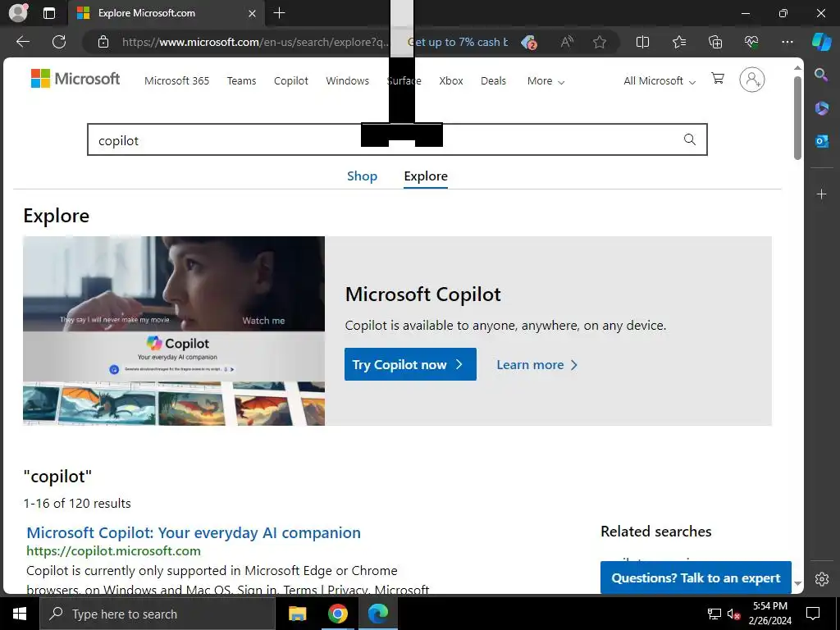Open the Favorites list icon
The width and height of the screenshot is (840, 630).
[x=678, y=42]
